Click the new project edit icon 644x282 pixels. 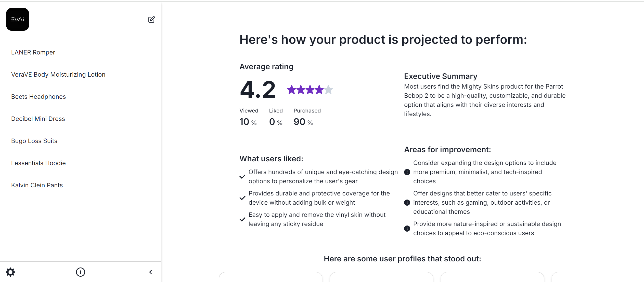[151, 20]
